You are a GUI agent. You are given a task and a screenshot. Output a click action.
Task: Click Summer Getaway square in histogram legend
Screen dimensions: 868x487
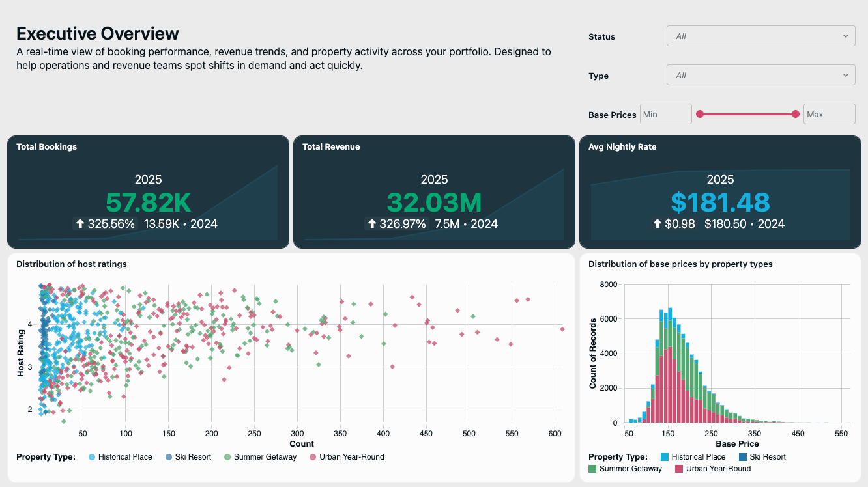pyautogui.click(x=592, y=469)
